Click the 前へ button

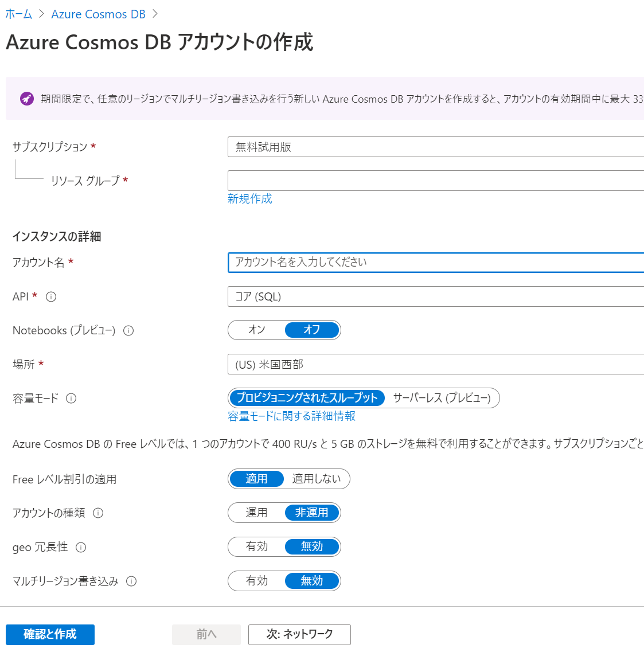click(x=206, y=635)
